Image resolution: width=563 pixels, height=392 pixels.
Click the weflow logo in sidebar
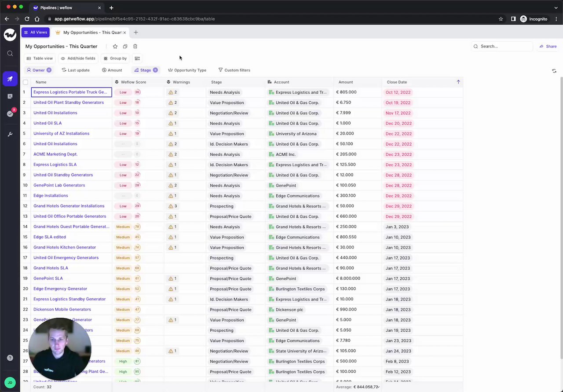point(10,34)
